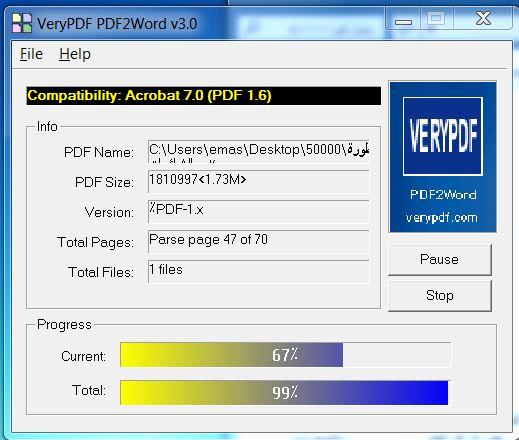Viewport: 519px width, 440px height.
Task: Close the VeryPDF PDF2Word window
Action: pyautogui.click(x=483, y=19)
